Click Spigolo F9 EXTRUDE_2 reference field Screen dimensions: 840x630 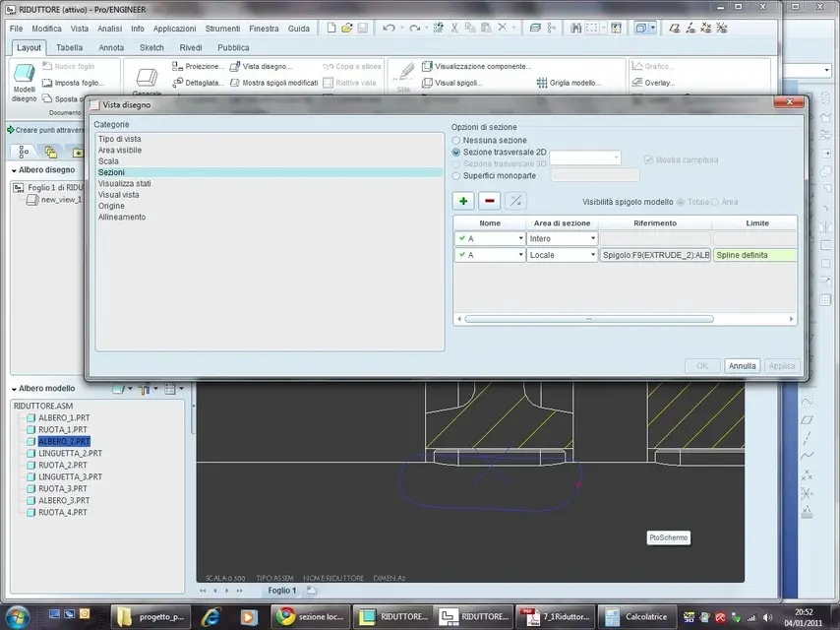point(656,255)
